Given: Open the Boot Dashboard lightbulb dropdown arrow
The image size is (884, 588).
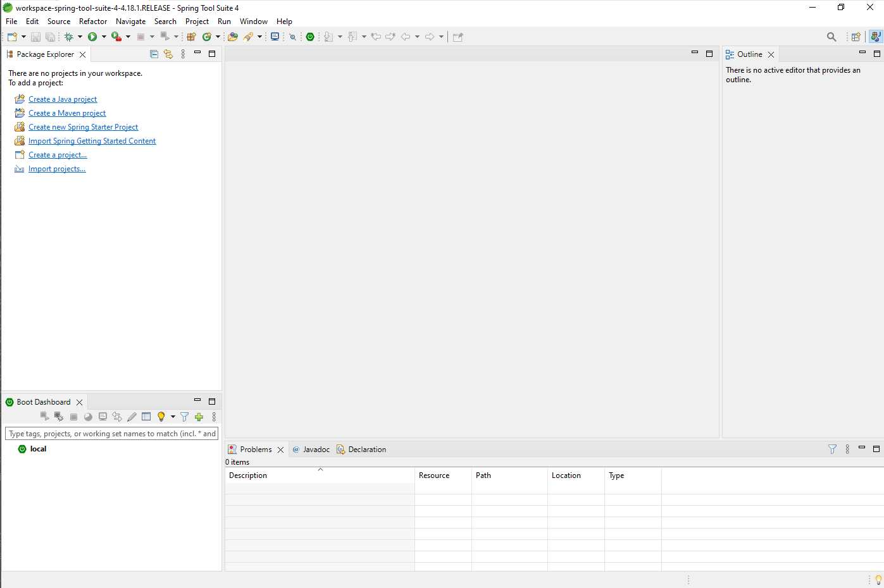Looking at the screenshot, I should [x=173, y=417].
